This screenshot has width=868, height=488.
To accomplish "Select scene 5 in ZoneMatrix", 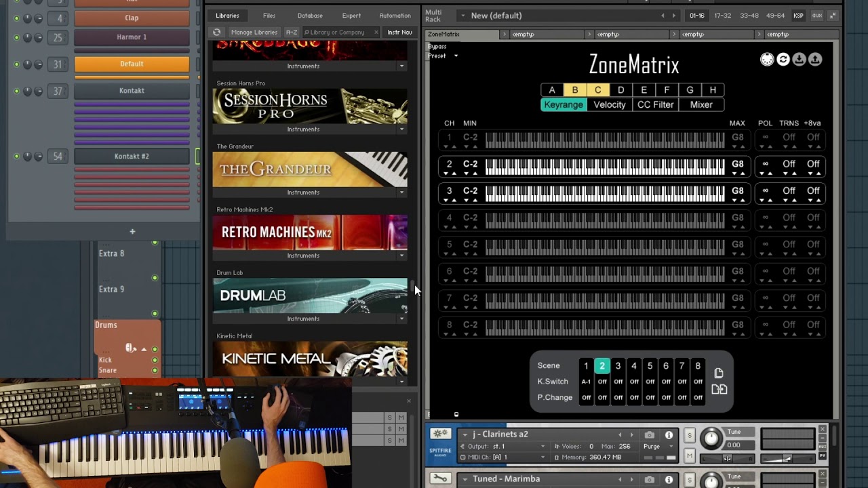I will point(650,366).
